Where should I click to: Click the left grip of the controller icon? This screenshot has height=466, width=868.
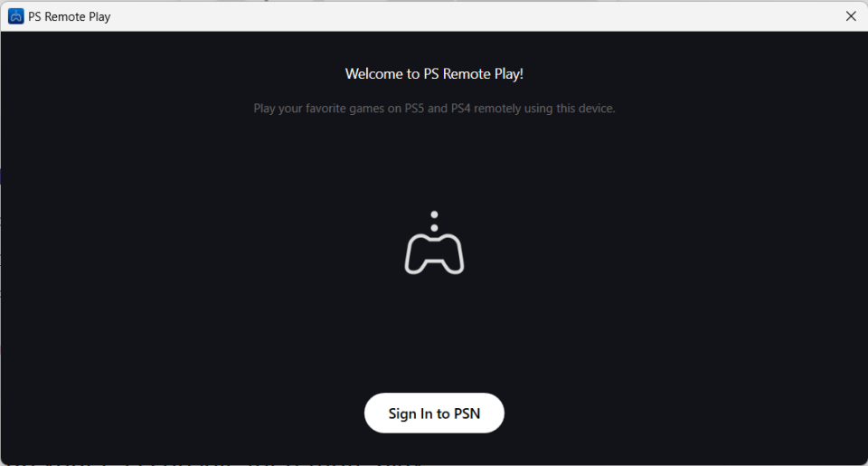(x=410, y=263)
